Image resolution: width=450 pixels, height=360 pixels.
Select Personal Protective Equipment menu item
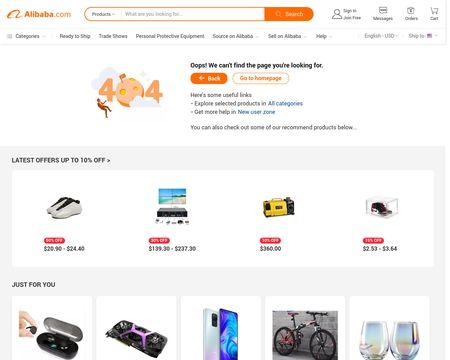coord(170,36)
